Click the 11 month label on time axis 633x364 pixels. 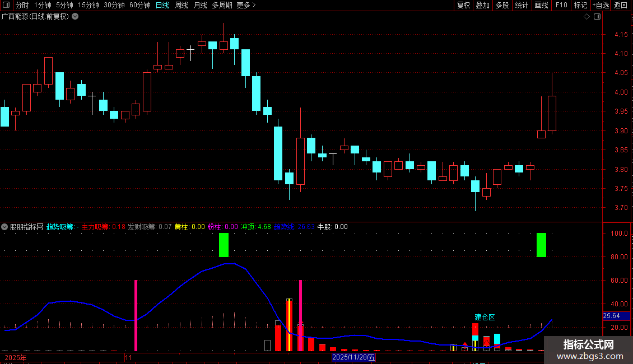tap(128, 357)
